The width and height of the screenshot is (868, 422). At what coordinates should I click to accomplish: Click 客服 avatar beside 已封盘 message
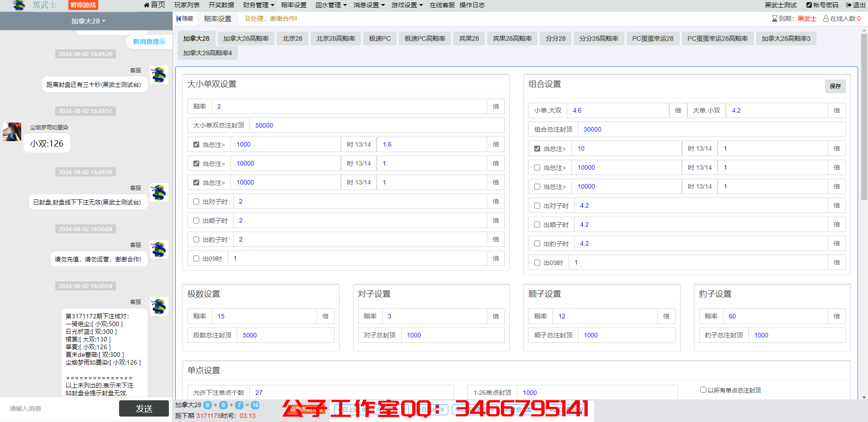[159, 193]
